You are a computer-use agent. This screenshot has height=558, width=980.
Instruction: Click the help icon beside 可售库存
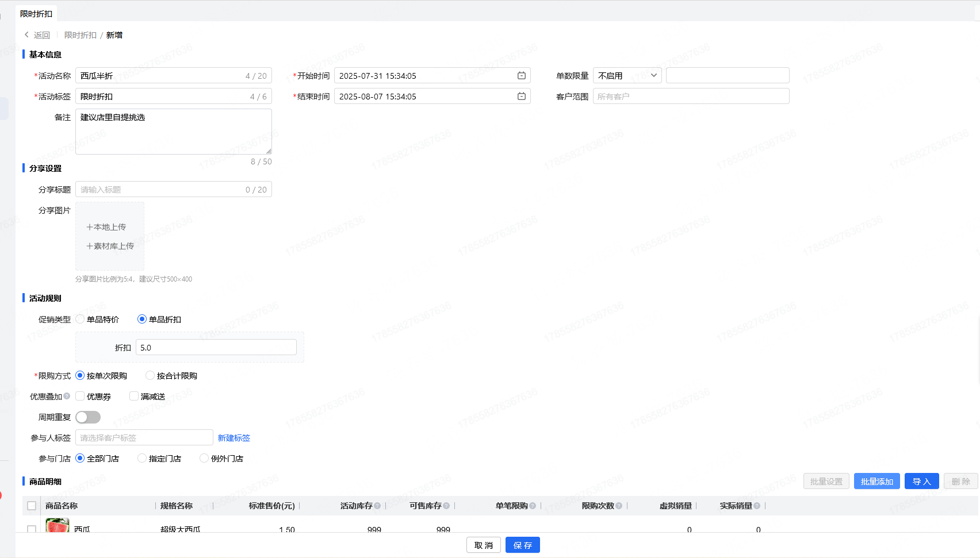446,506
